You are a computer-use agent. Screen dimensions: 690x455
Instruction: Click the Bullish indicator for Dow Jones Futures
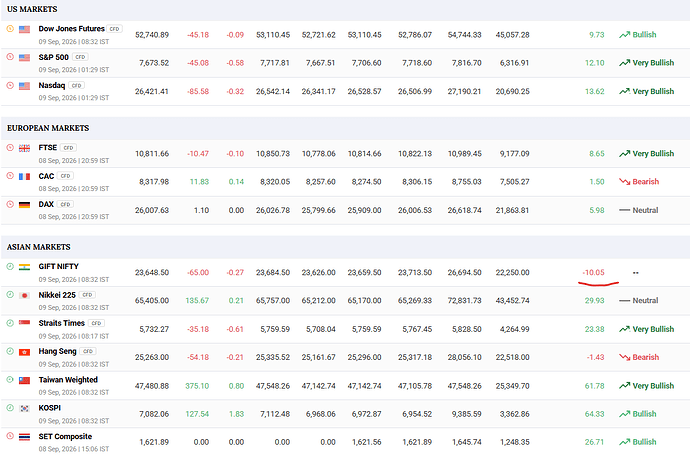(638, 35)
